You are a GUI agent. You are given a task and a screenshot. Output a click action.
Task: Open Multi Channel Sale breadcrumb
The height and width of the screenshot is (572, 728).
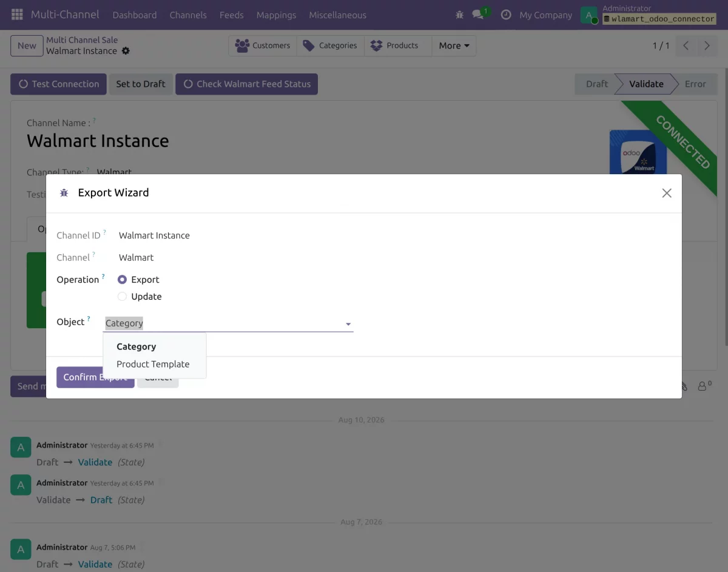click(82, 40)
